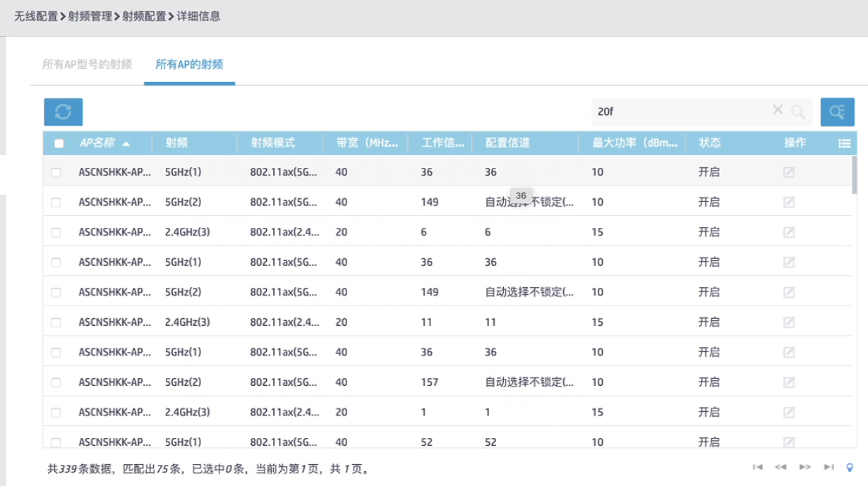Screen dimensions: 868x486
Task: Edit the 2.4GHz(3) radio on channel 6
Action: coord(789,232)
